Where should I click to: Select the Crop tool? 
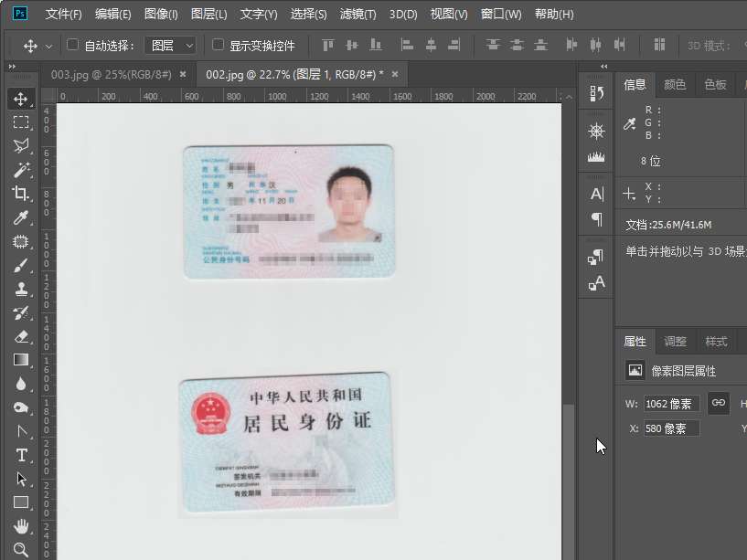click(20, 194)
